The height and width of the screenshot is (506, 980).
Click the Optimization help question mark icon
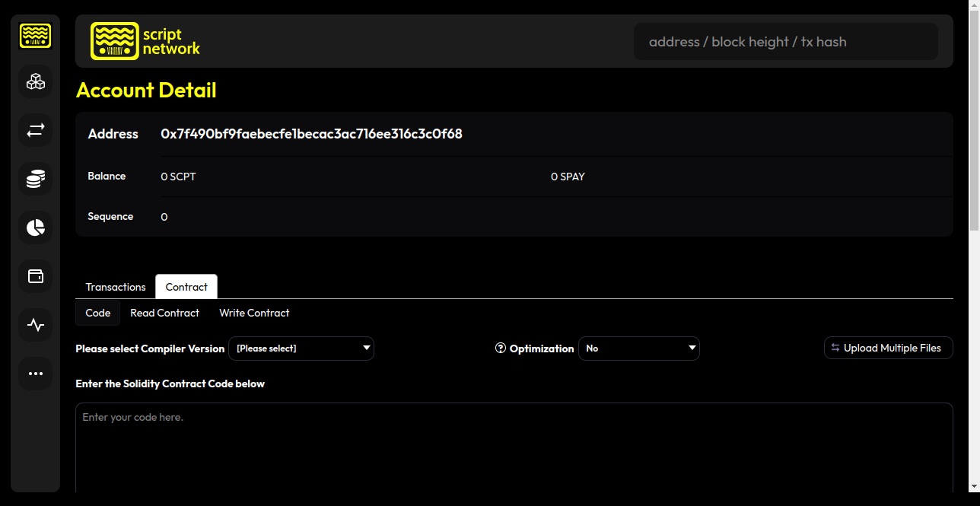click(x=501, y=348)
